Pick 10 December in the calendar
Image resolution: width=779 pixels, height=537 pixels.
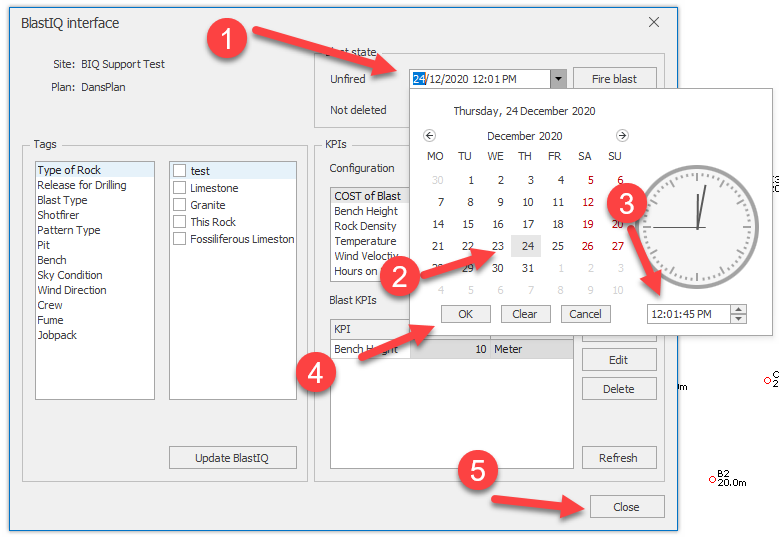(x=528, y=202)
